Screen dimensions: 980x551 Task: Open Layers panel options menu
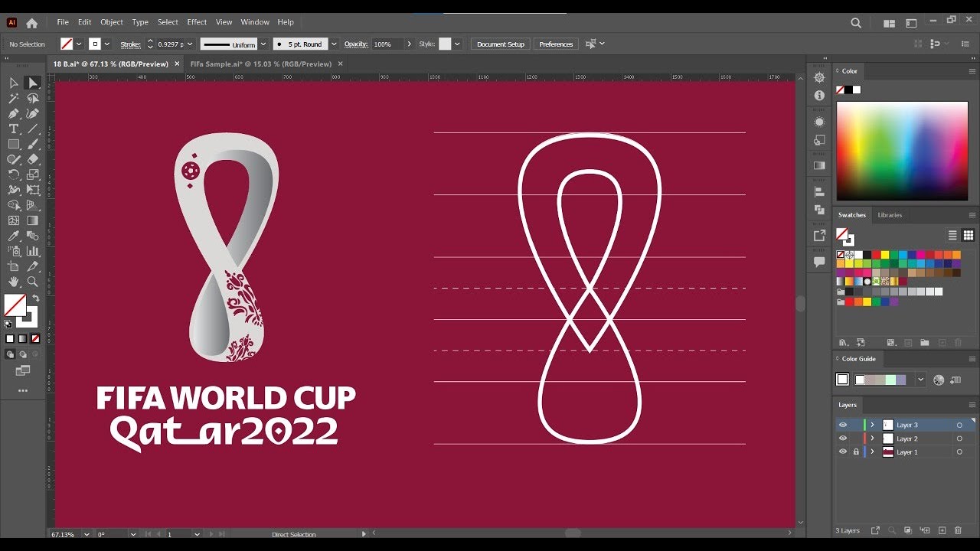[972, 405]
